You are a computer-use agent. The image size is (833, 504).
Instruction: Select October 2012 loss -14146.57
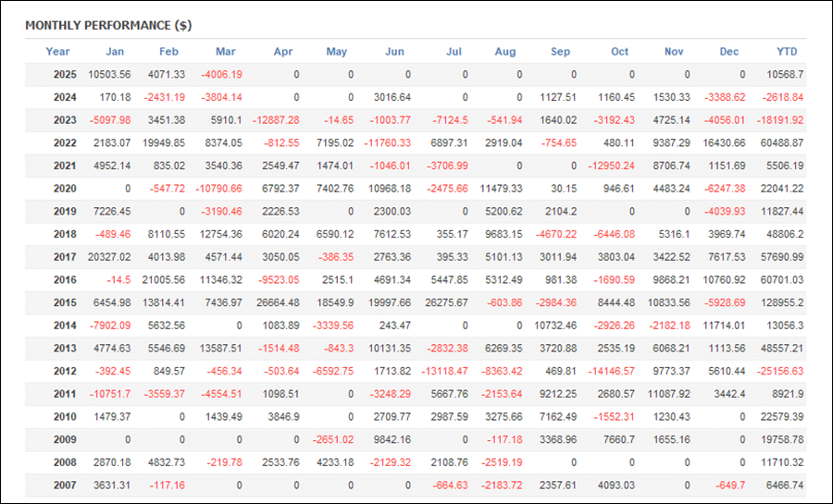[x=611, y=371]
